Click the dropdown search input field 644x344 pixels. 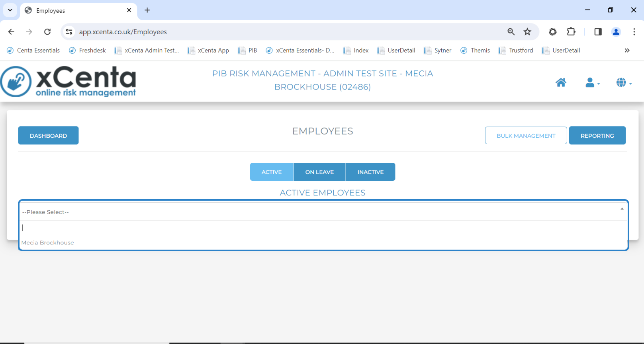(x=323, y=228)
